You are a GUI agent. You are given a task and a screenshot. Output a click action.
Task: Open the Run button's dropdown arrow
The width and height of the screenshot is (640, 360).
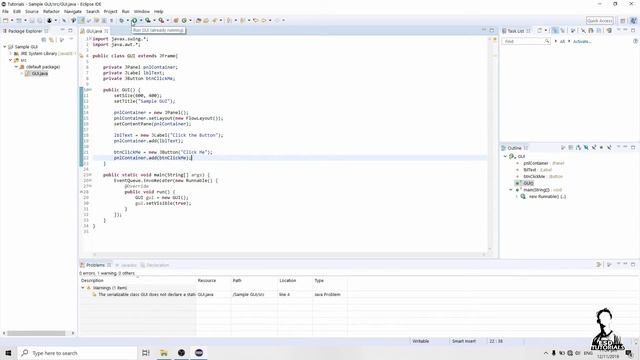click(x=141, y=20)
